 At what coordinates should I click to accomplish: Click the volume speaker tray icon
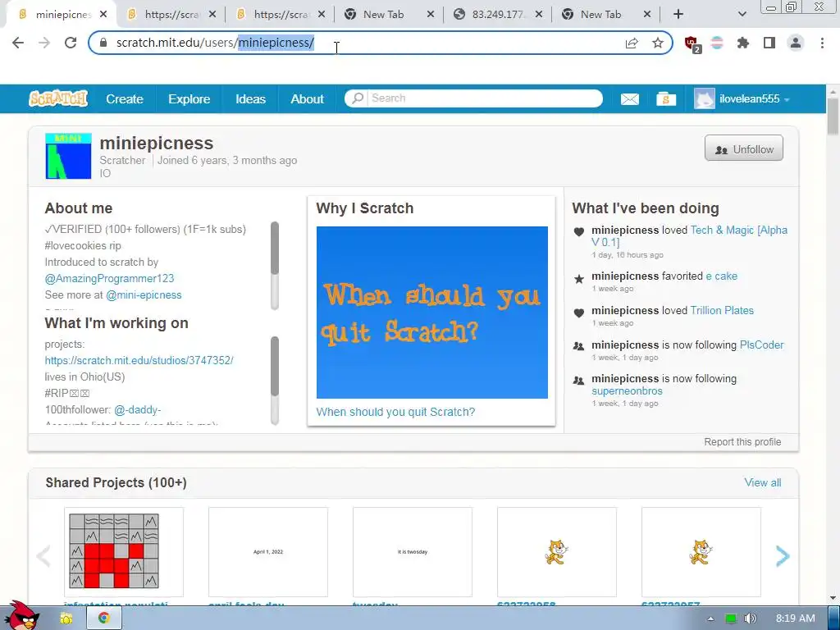click(751, 619)
